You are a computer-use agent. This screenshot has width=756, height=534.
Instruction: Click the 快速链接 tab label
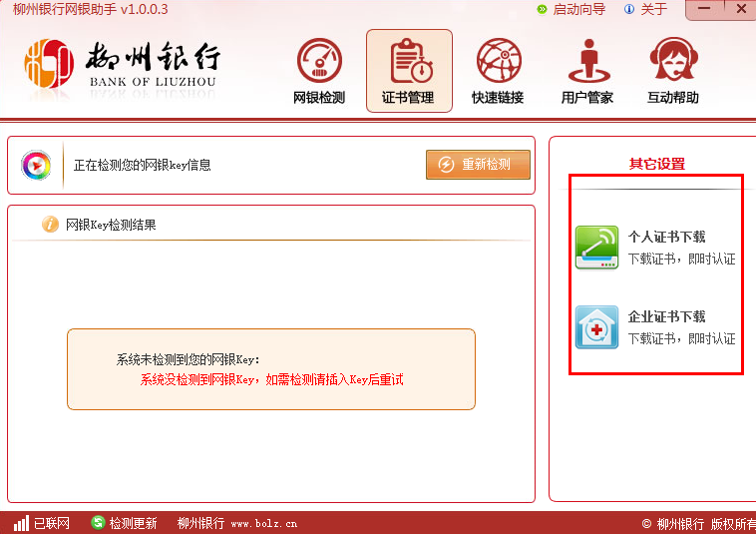(x=498, y=98)
